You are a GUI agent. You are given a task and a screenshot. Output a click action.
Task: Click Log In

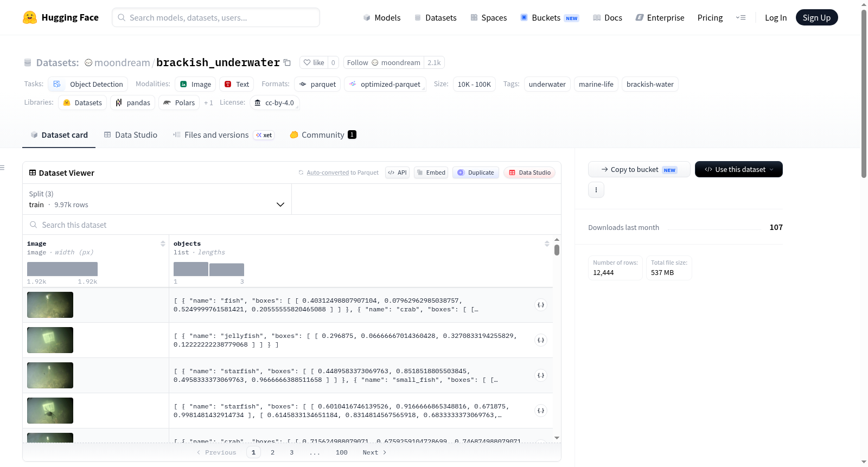(x=776, y=17)
